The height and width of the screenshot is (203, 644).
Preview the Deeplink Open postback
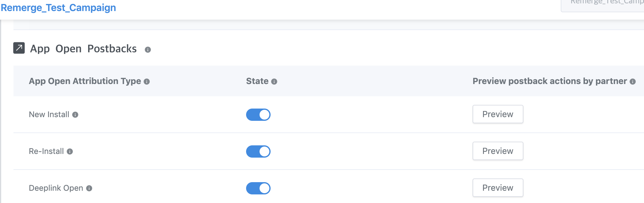pyautogui.click(x=498, y=188)
